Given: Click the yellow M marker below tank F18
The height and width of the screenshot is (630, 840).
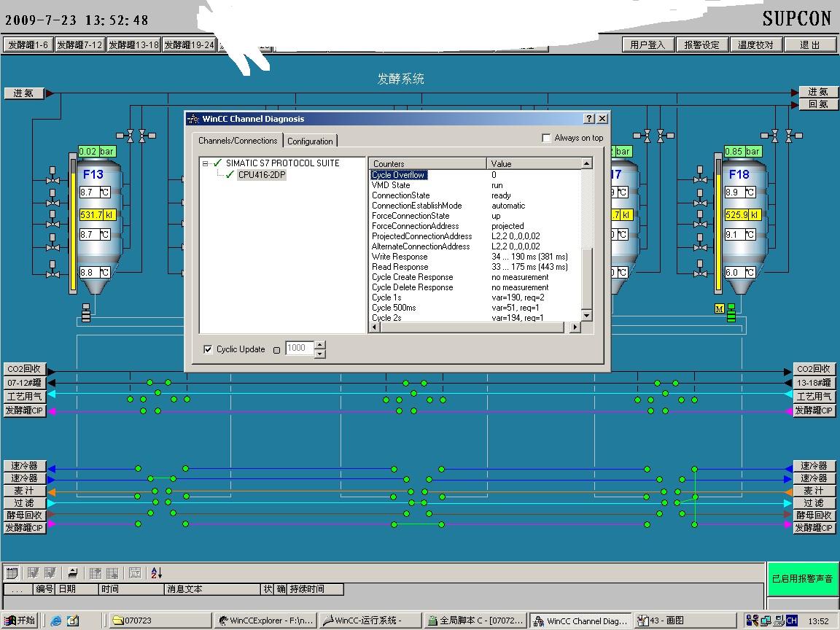Looking at the screenshot, I should [x=720, y=309].
